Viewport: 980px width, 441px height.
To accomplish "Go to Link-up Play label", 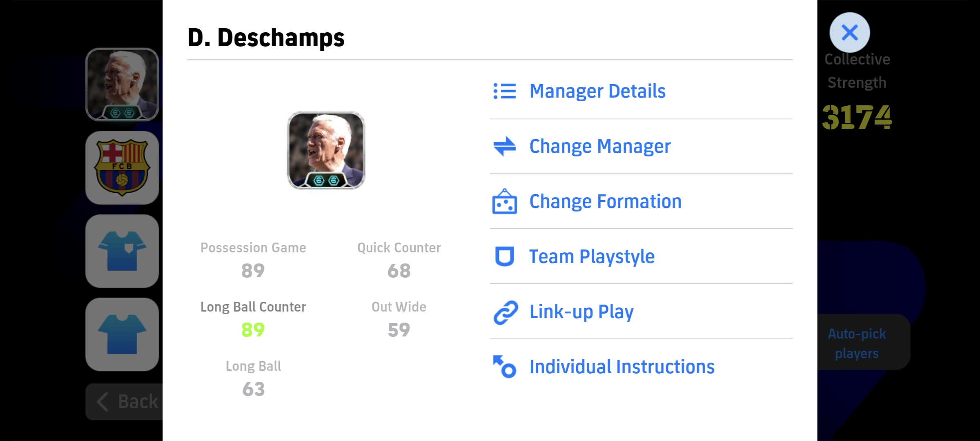I will coord(581,312).
